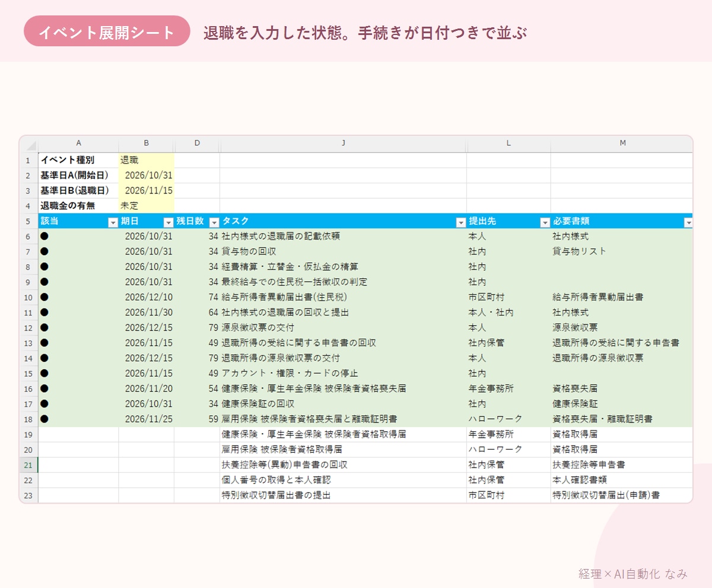Click the 提出先 cell 本人・社内
Image resolution: width=712 pixels, height=588 pixels.
coord(491,312)
